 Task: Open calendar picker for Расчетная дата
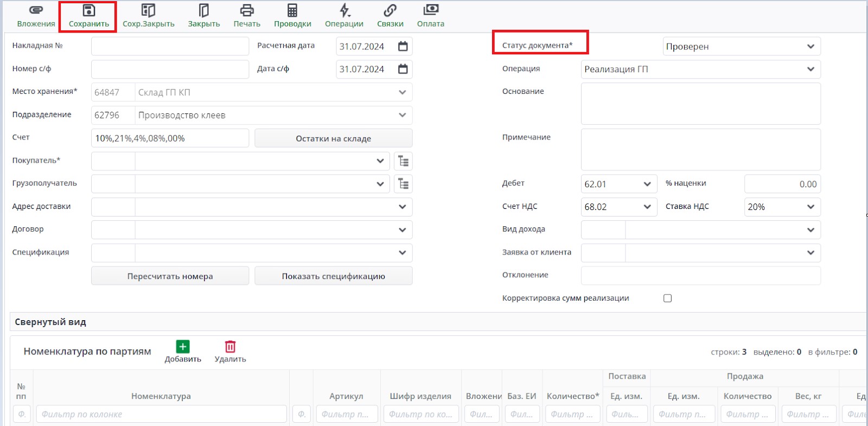(403, 47)
